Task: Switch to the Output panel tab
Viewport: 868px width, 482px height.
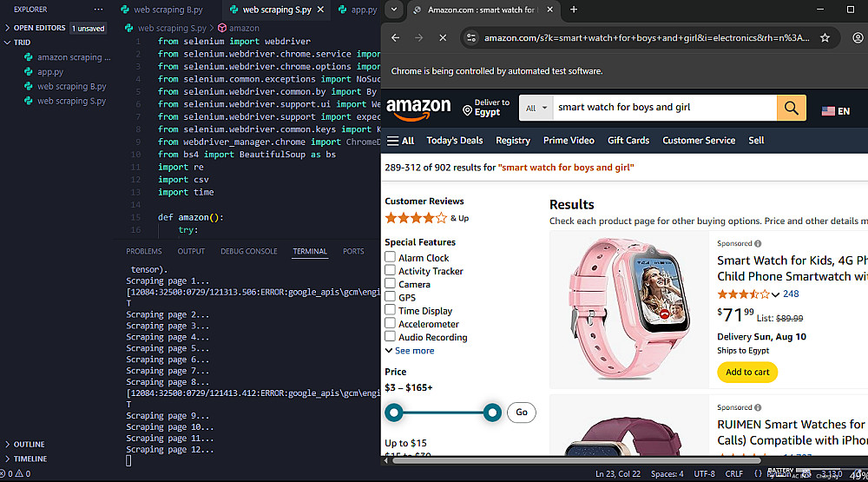Action: tap(191, 251)
